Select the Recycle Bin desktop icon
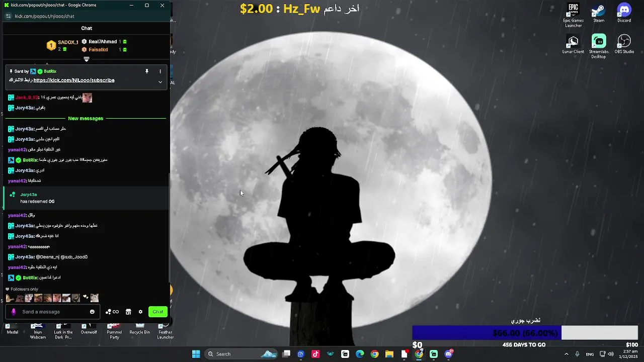The image size is (644, 362). [139, 330]
